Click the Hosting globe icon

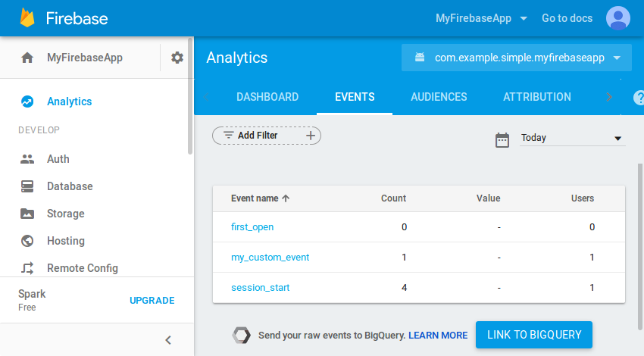tap(27, 241)
